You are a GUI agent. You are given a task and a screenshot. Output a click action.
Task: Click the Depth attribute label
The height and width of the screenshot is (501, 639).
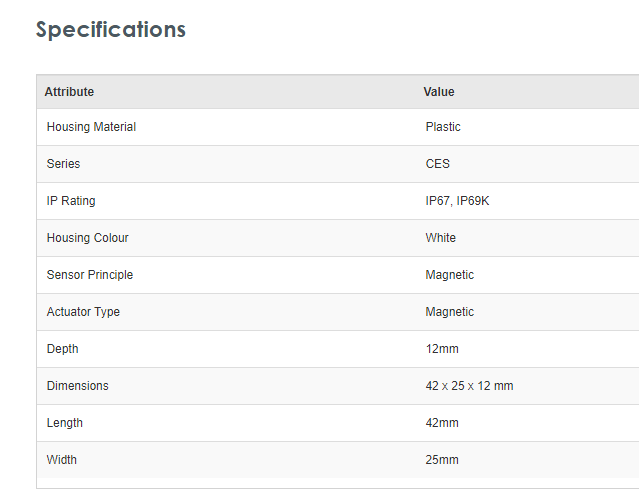coord(62,349)
